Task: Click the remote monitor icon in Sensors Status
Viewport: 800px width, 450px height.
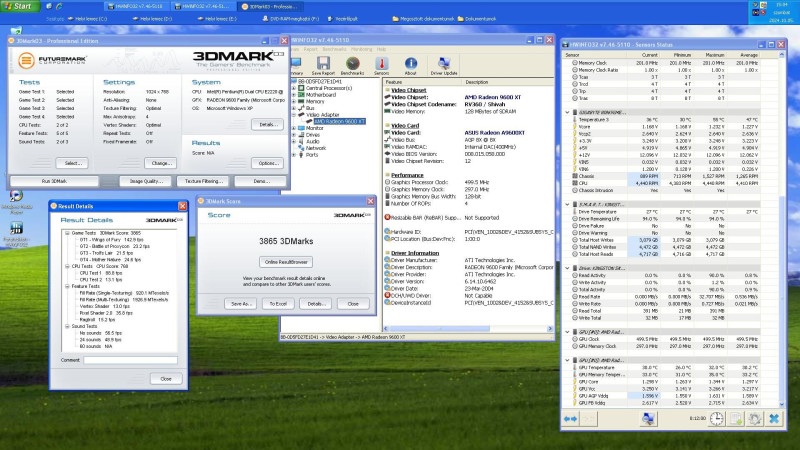Action: 648,419
